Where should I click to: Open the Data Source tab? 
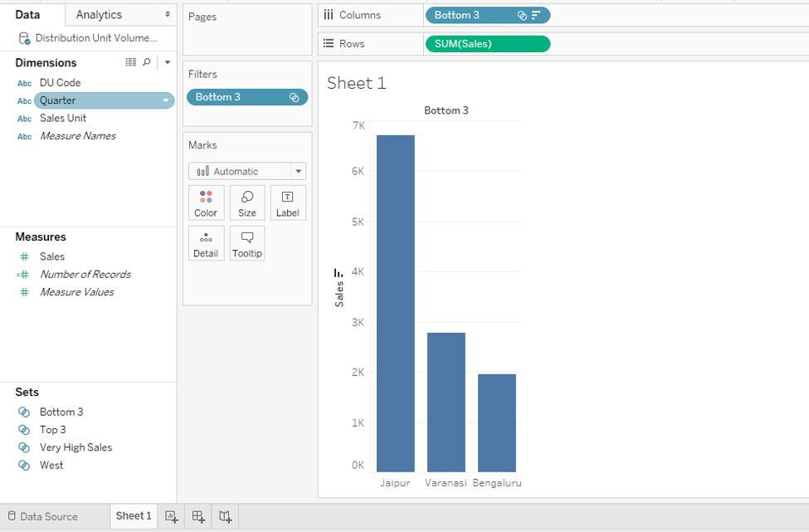[x=43, y=516]
